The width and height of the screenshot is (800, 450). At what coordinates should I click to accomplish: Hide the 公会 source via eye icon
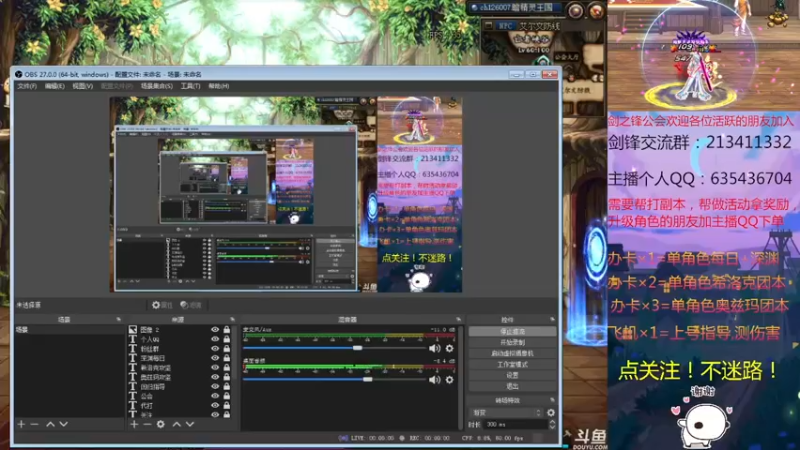[215, 396]
